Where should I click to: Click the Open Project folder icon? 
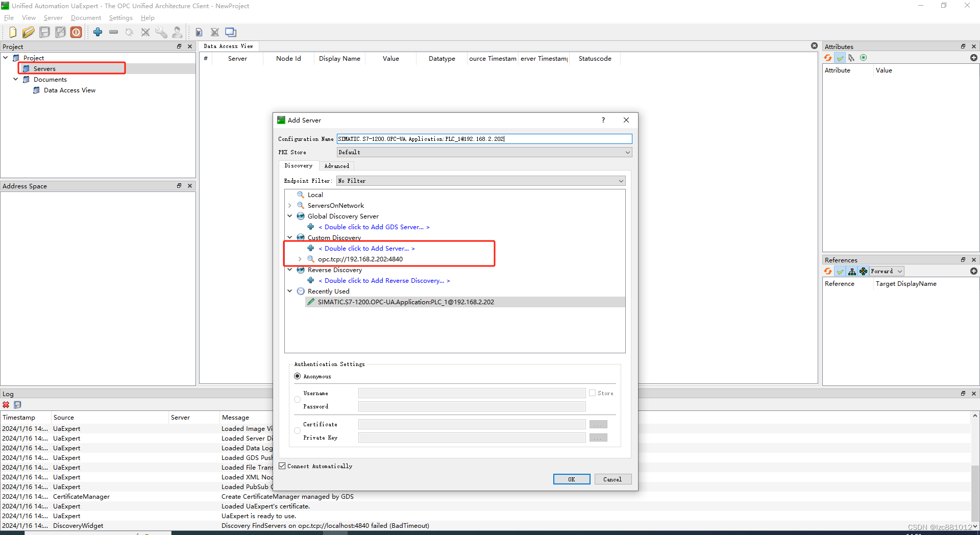(29, 32)
